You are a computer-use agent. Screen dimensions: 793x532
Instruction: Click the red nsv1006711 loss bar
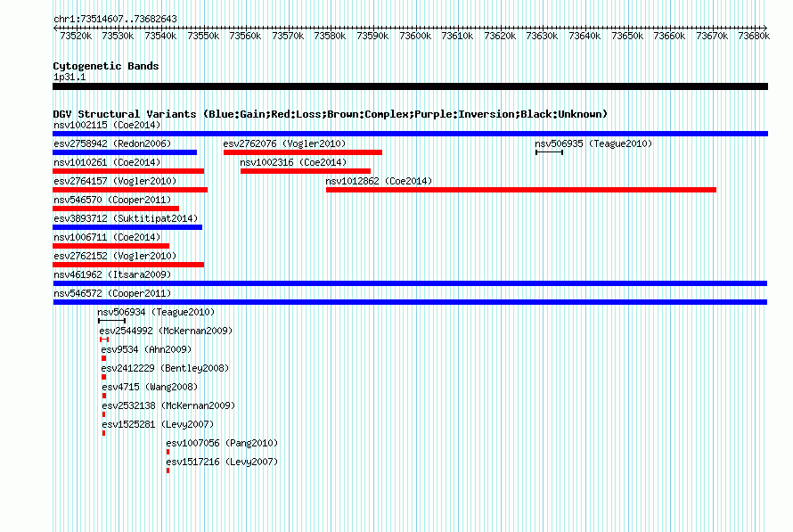110,246
